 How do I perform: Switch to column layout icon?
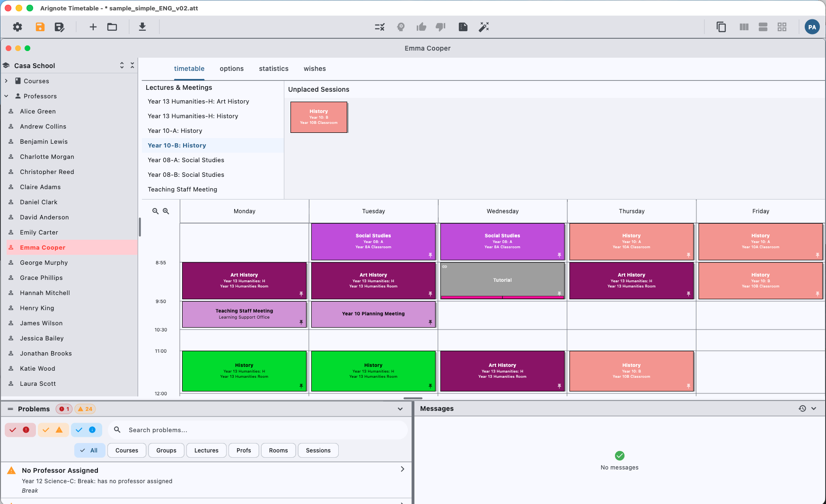coord(744,27)
